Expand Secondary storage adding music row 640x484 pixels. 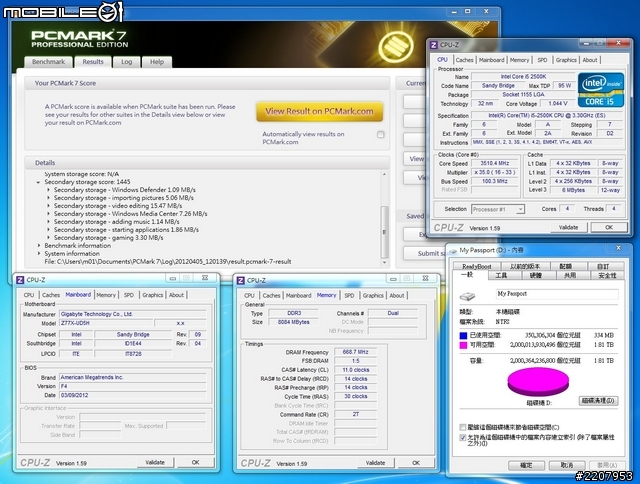coord(48,222)
